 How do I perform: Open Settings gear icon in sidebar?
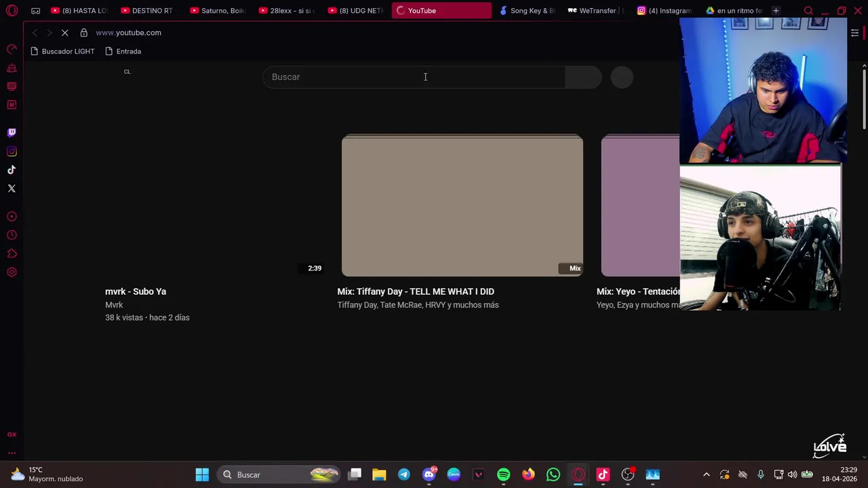(x=12, y=272)
